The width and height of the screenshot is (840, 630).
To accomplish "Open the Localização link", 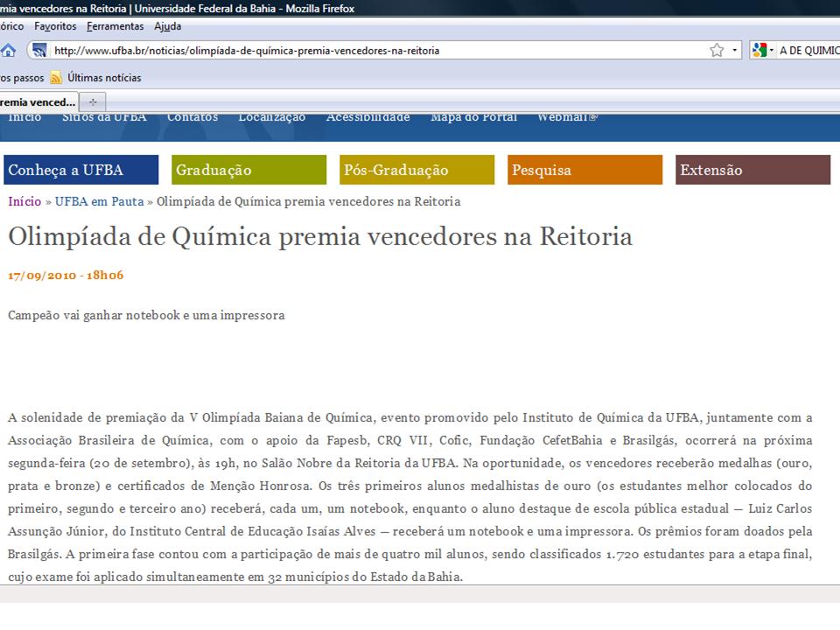I will point(271,116).
